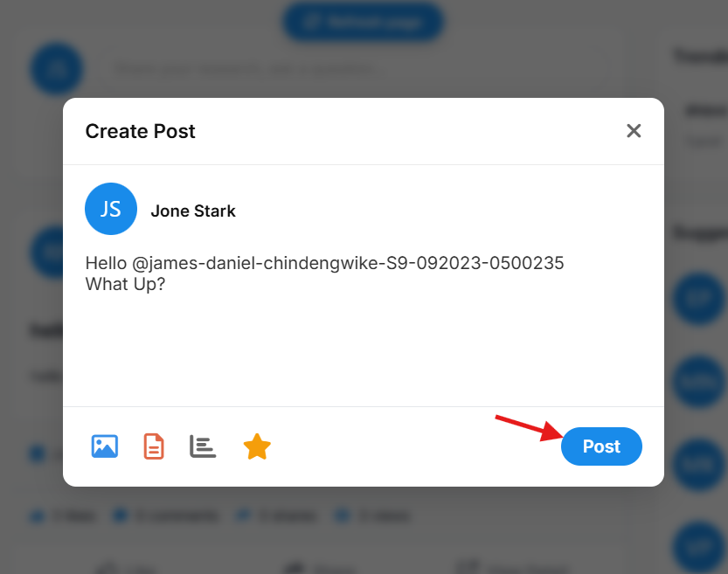The width and height of the screenshot is (728, 574).
Task: Add a photo using the image icon
Action: click(105, 446)
